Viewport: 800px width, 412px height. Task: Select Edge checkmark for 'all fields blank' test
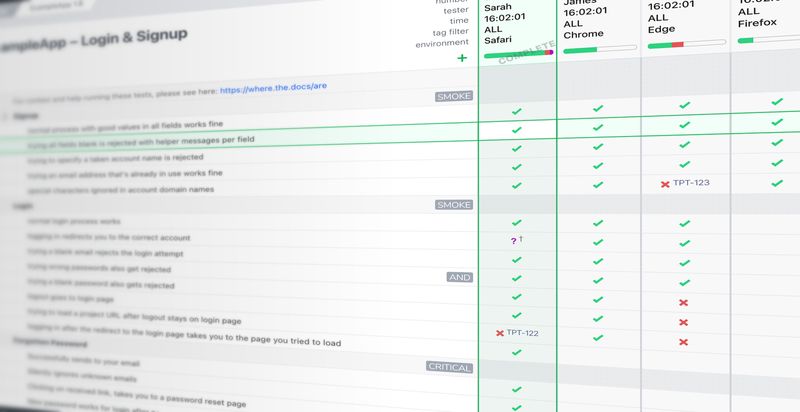point(685,125)
